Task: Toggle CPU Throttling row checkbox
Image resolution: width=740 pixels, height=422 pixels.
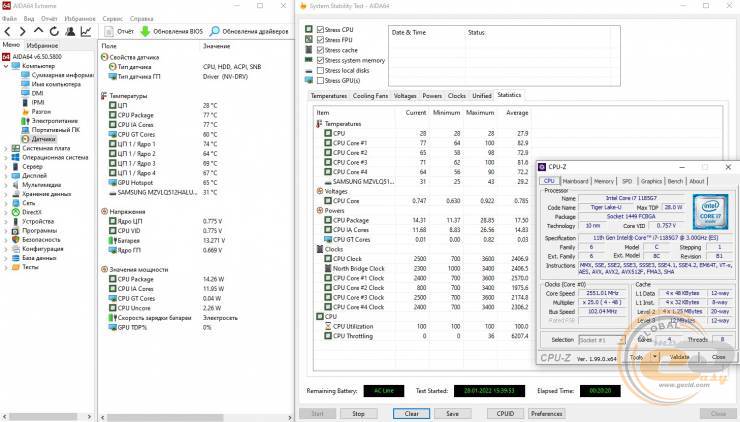Action: (x=328, y=336)
